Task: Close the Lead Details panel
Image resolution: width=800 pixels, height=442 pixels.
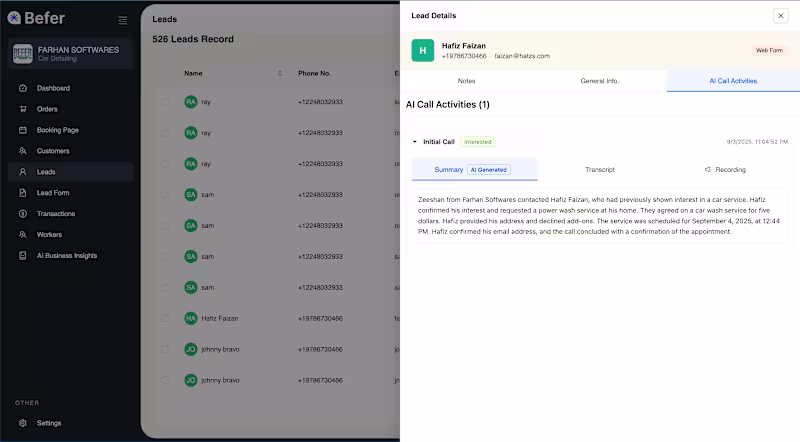Action: coord(781,16)
